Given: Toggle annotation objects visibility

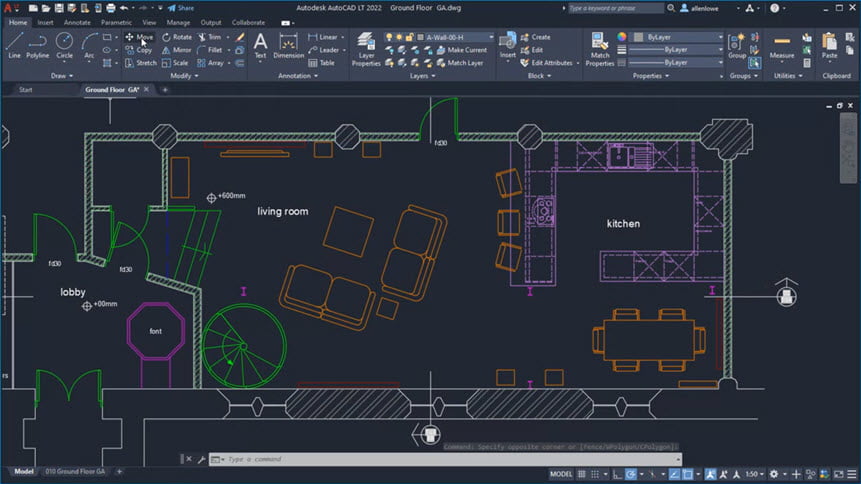Looking at the screenshot, I should [x=711, y=474].
